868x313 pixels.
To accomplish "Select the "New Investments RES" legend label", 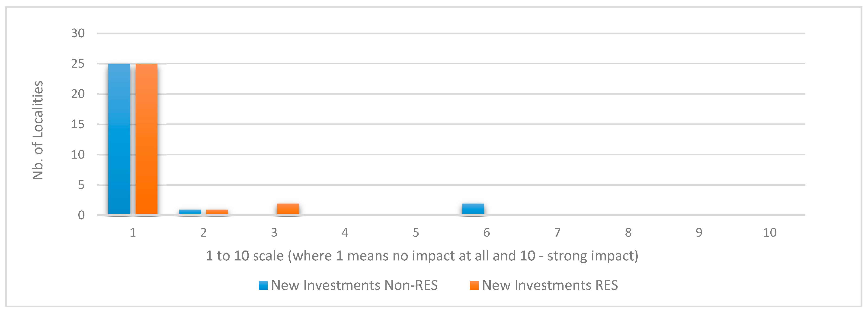I will tap(550, 285).
